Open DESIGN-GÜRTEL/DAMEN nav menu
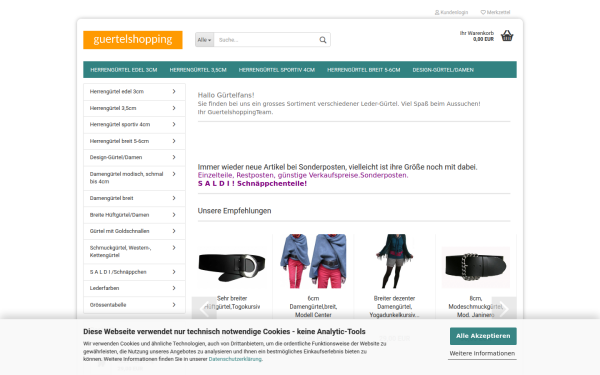This screenshot has width=600, height=375. pyautogui.click(x=443, y=70)
